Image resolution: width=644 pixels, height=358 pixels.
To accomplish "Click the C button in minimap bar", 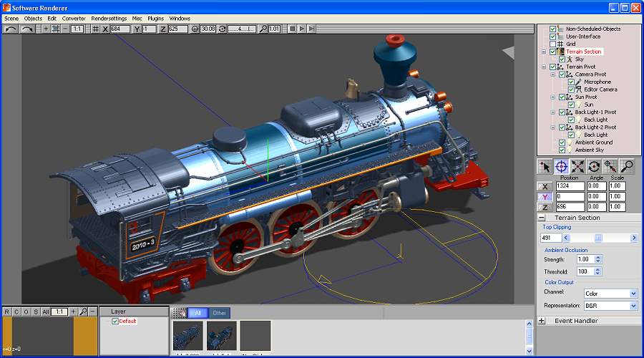I will point(16,312).
